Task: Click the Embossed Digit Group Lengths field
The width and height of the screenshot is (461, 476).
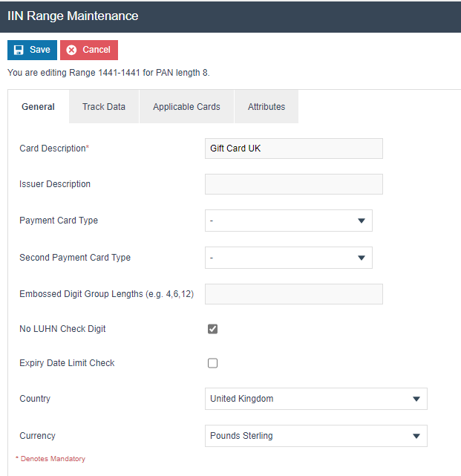Action: click(293, 294)
